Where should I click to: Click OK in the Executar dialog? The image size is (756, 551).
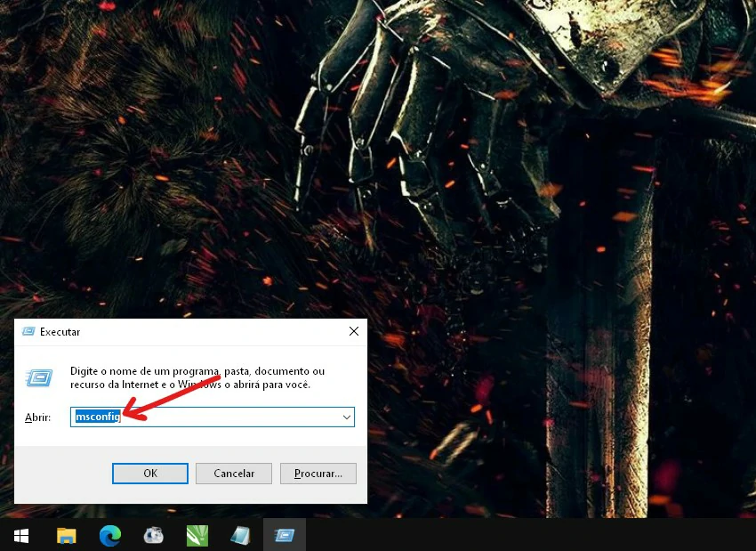[x=150, y=474]
